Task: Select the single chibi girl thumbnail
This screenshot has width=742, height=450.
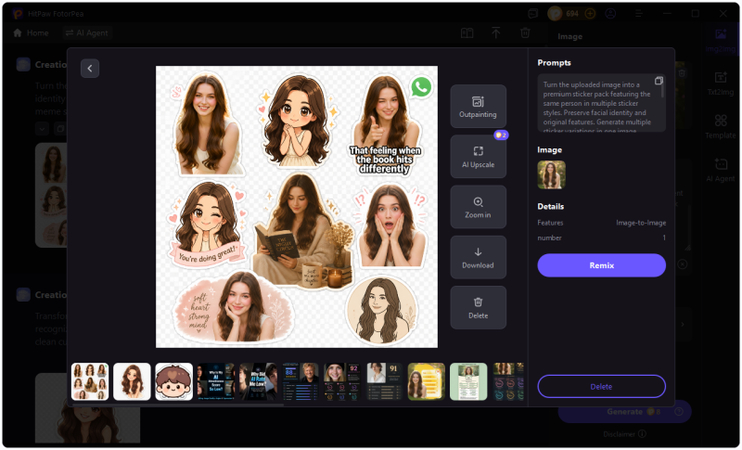Action: tap(132, 381)
